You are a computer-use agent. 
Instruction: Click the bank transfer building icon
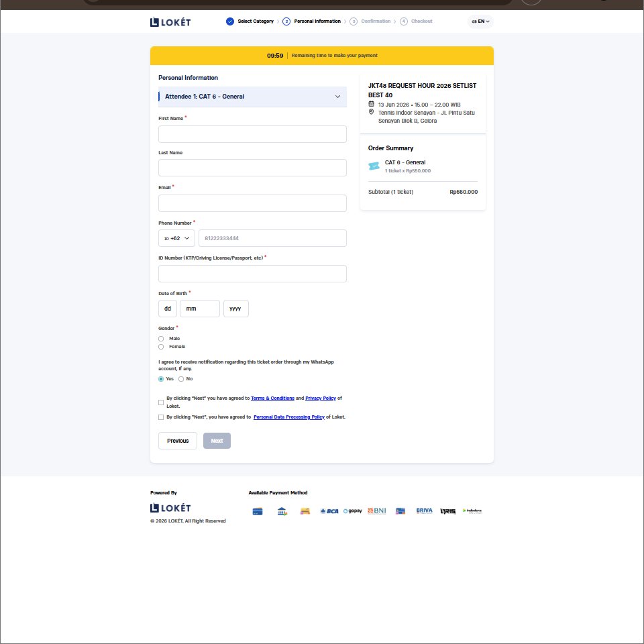[282, 511]
